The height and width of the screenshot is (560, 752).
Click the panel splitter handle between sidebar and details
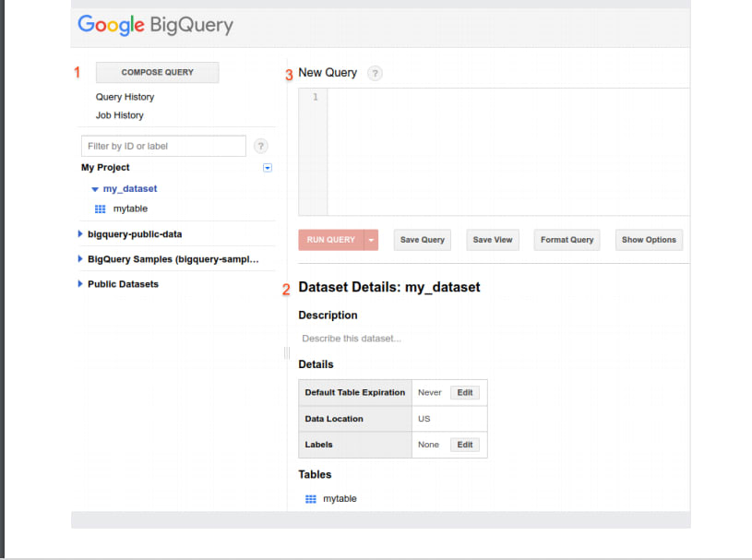click(x=287, y=352)
